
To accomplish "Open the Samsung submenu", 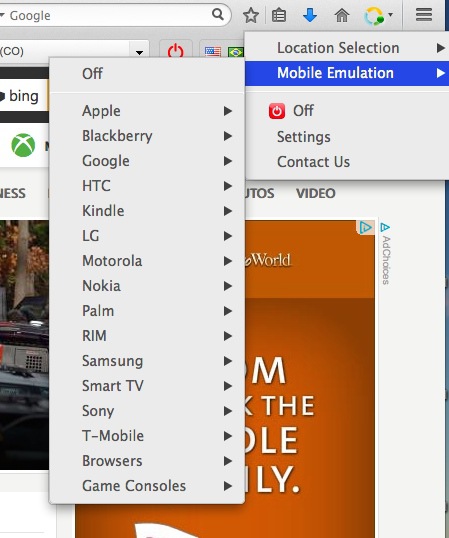I will (x=147, y=361).
